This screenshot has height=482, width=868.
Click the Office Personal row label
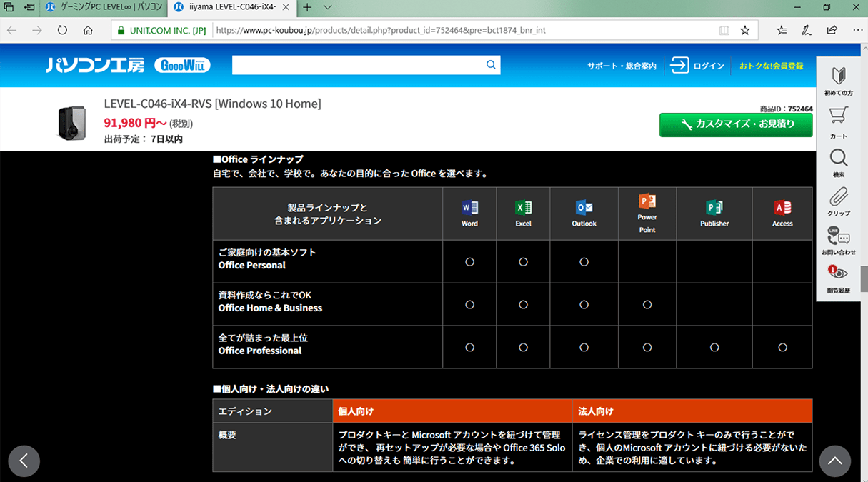pyautogui.click(x=252, y=265)
